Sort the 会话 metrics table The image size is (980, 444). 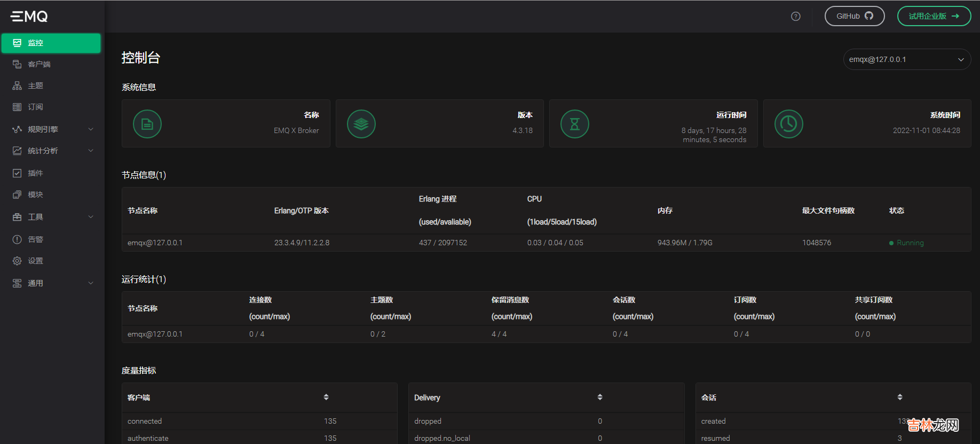tap(900, 397)
